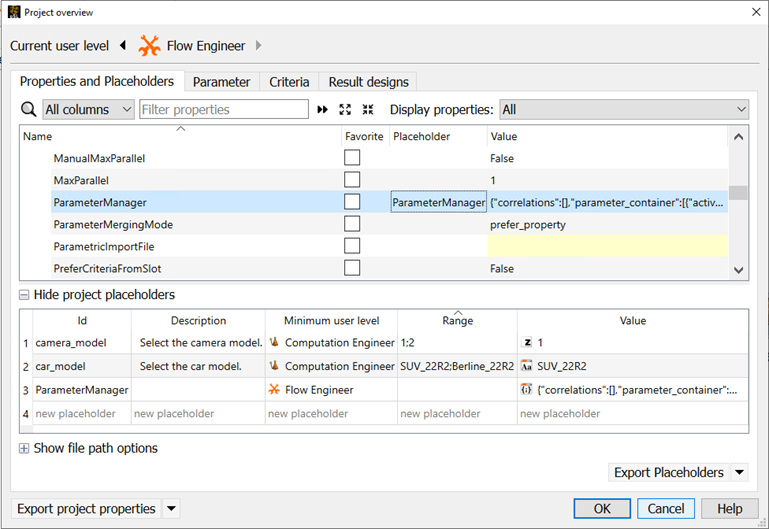Check Favorite box for ParameterMergingMode

(352, 224)
